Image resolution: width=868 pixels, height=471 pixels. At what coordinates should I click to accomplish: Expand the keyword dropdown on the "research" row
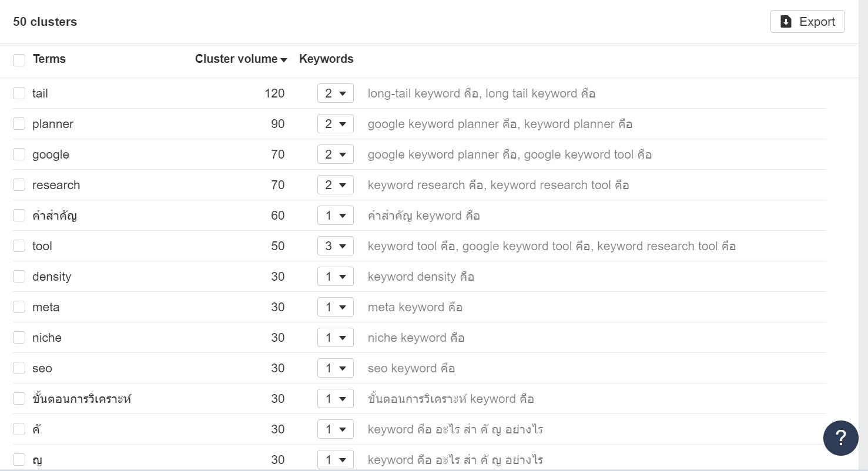pyautogui.click(x=335, y=184)
